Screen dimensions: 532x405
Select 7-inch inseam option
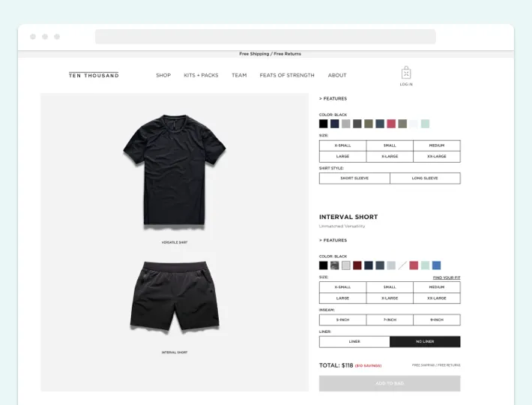pyautogui.click(x=390, y=319)
